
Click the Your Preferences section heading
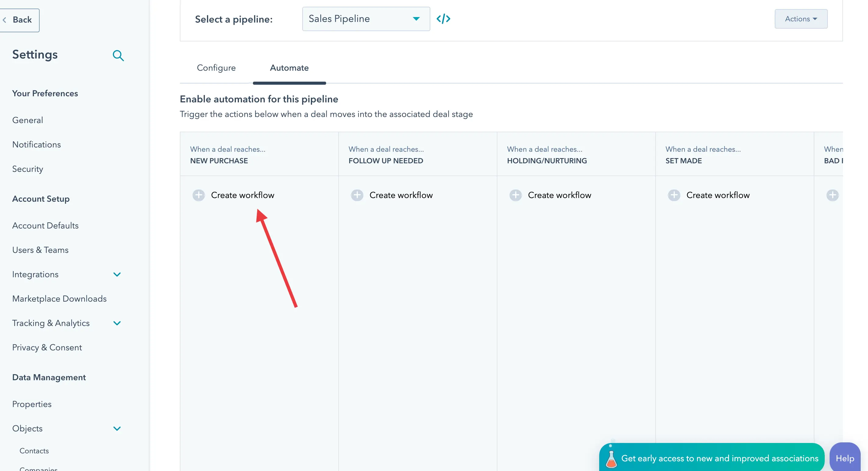pos(45,93)
